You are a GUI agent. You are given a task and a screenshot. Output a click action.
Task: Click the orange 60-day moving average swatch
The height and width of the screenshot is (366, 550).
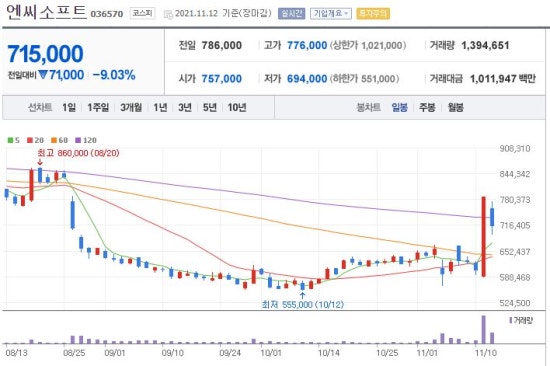click(54, 140)
